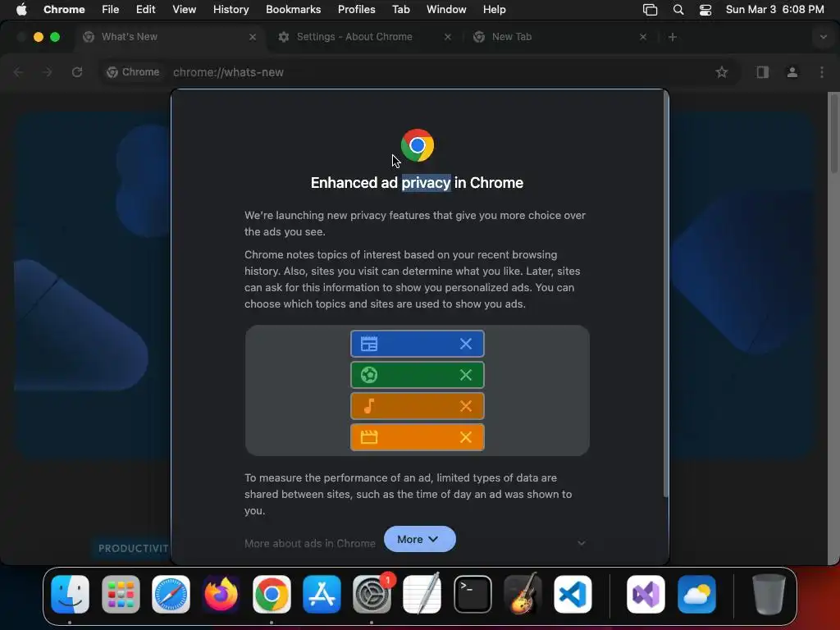Switch to the What's New tab

pos(169,37)
